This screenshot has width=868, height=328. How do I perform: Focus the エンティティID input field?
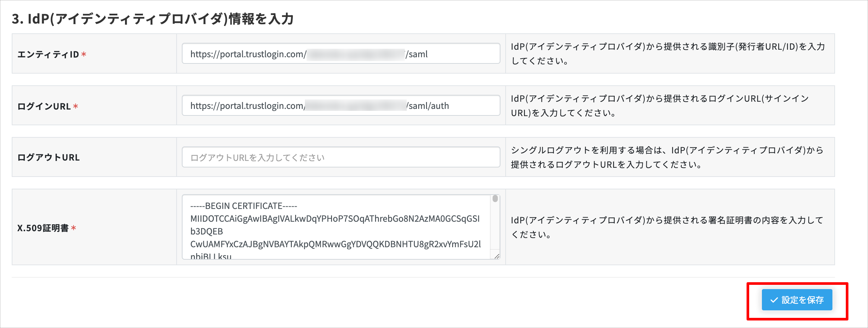pyautogui.click(x=341, y=53)
